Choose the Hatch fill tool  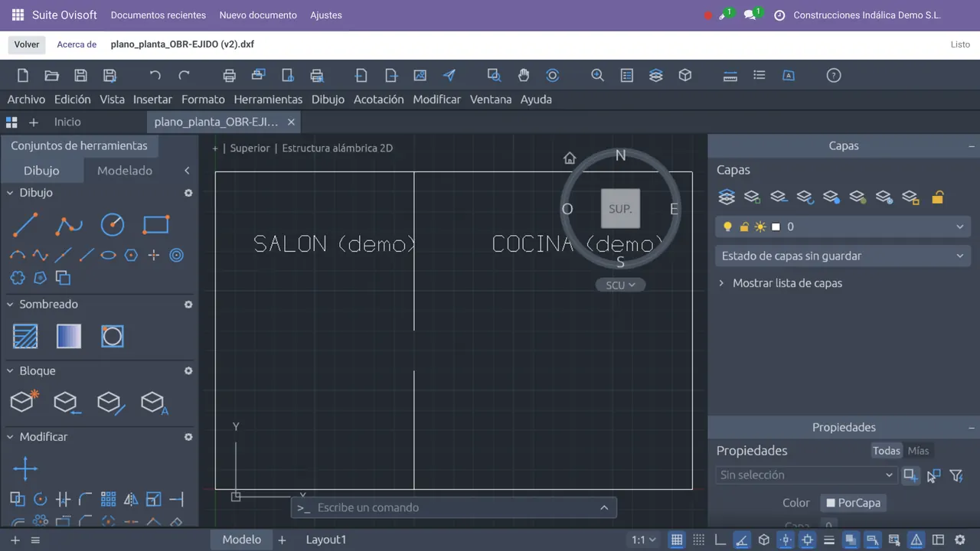[25, 337]
